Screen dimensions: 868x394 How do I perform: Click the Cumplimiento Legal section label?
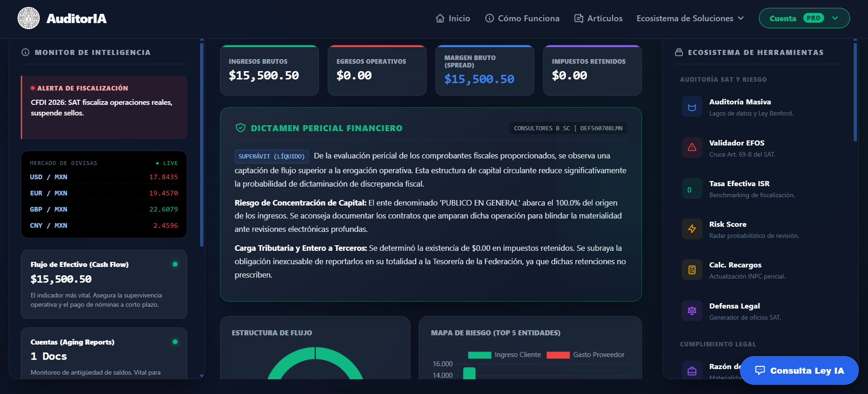718,344
